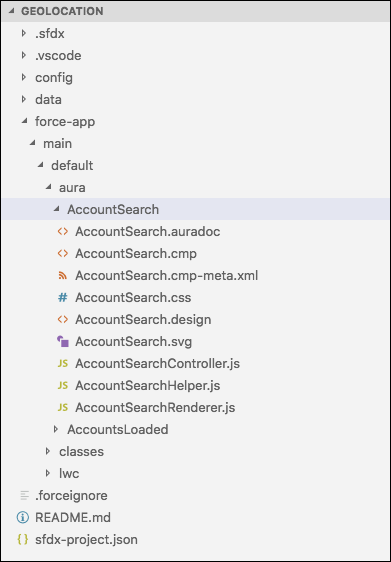Open AccountSearchController.js file name

[x=157, y=364]
